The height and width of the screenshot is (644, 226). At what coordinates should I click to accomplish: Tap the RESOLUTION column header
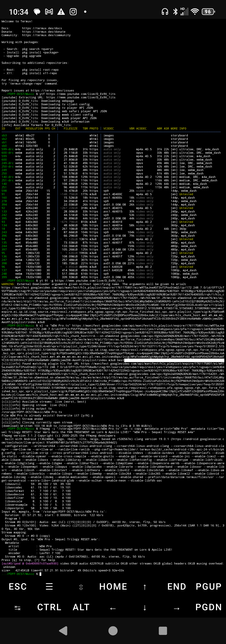(34, 129)
